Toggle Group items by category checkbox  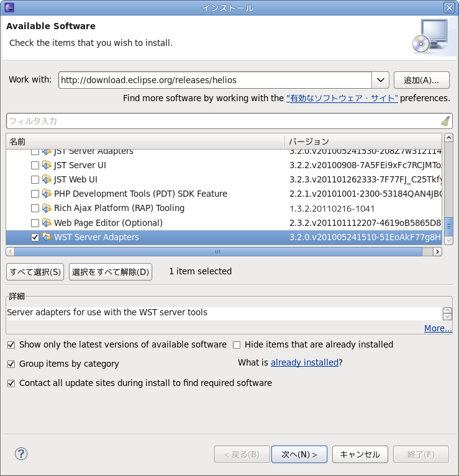pyautogui.click(x=11, y=364)
